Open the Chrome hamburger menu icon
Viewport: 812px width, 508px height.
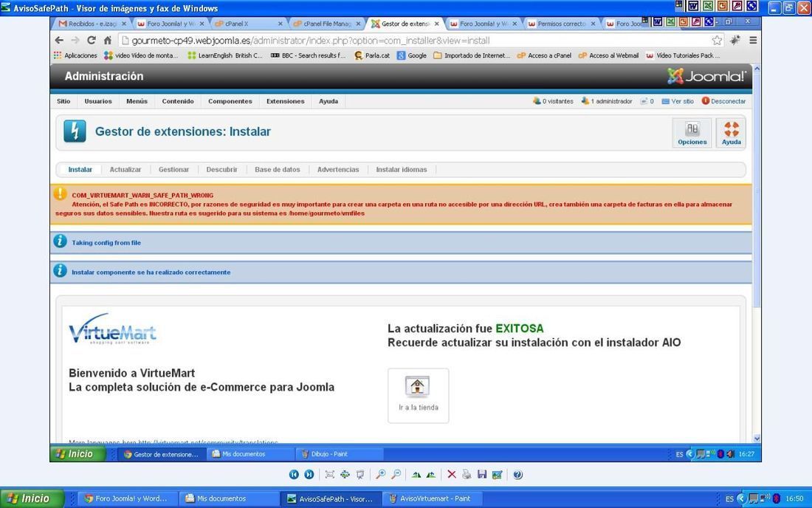click(753, 40)
